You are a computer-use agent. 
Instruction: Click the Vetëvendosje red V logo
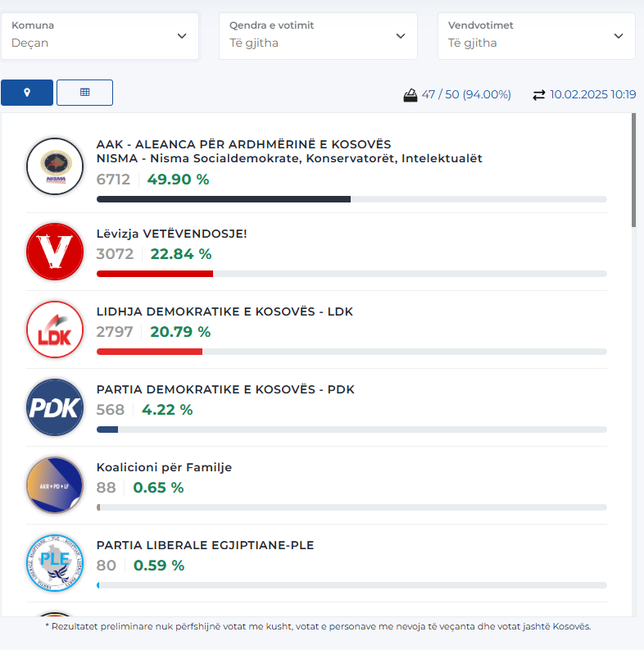[x=55, y=252]
